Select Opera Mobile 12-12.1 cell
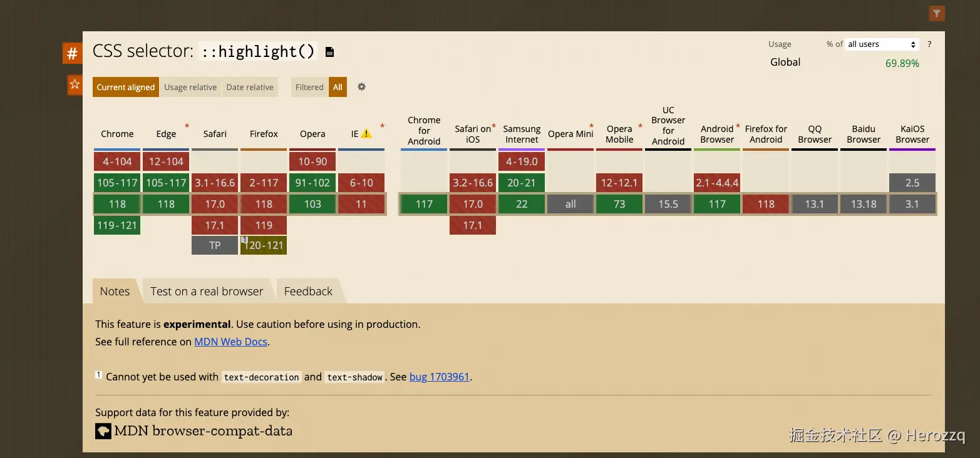 (619, 183)
